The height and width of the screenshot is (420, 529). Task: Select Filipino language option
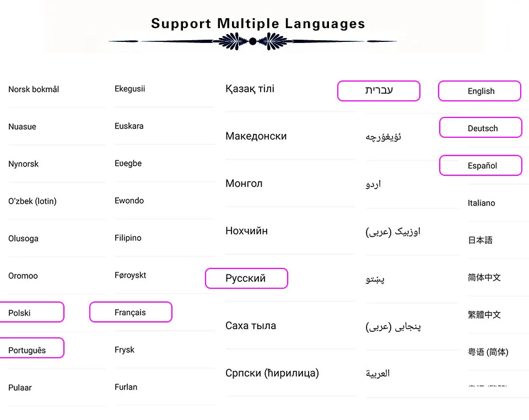pyautogui.click(x=128, y=238)
